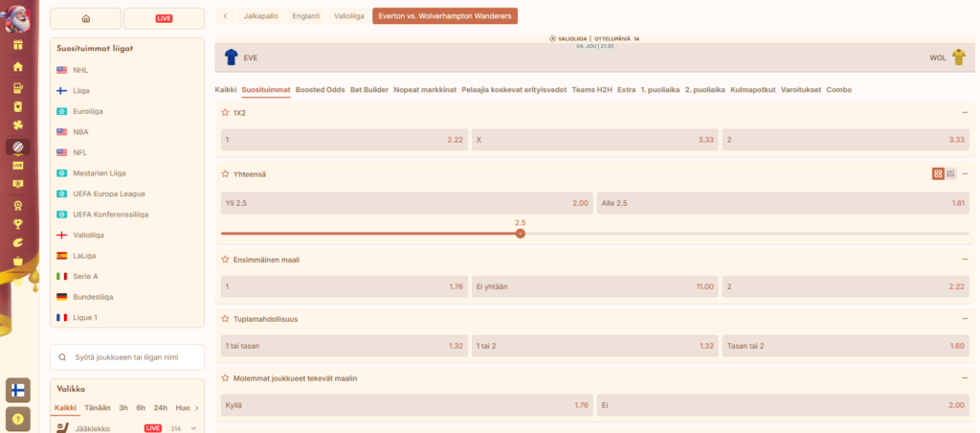Favorite the Ensimmäinen maali market star
This screenshot has height=433, width=980.
225,259
